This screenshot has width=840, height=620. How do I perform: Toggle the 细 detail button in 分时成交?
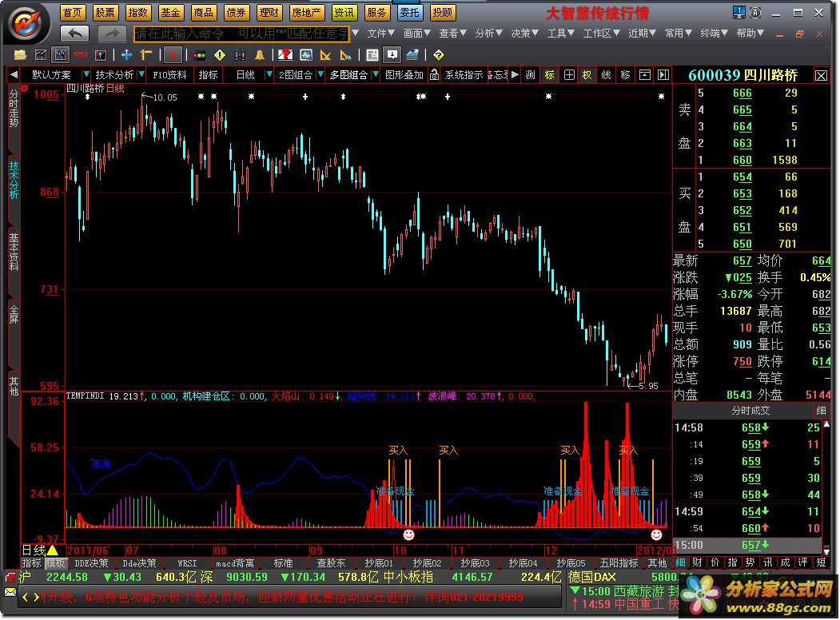pyautogui.click(x=821, y=411)
